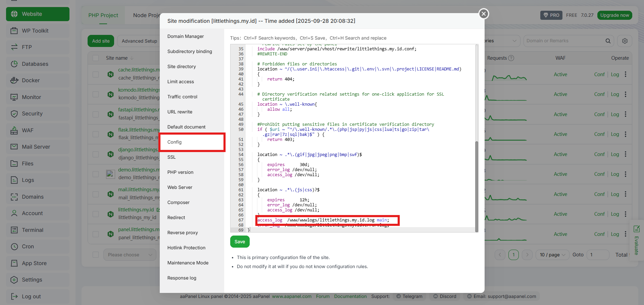The image size is (644, 305).
Task: Open the Telegram support link
Action: [x=409, y=296]
